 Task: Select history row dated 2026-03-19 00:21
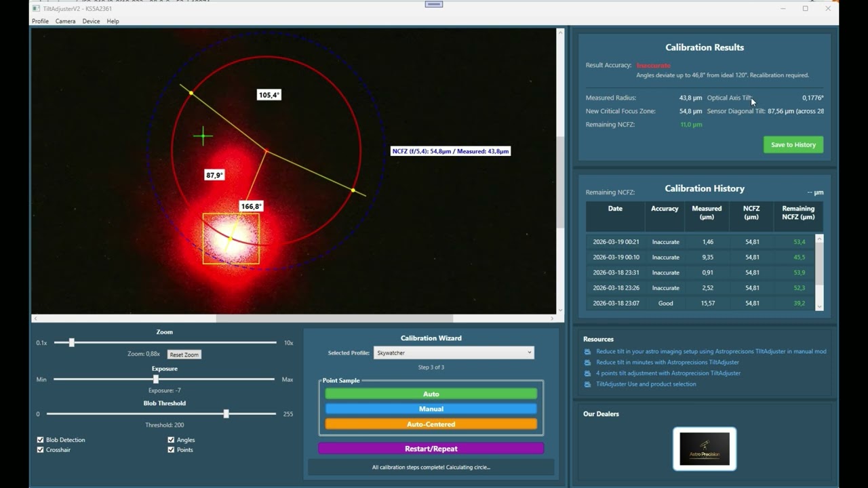701,242
